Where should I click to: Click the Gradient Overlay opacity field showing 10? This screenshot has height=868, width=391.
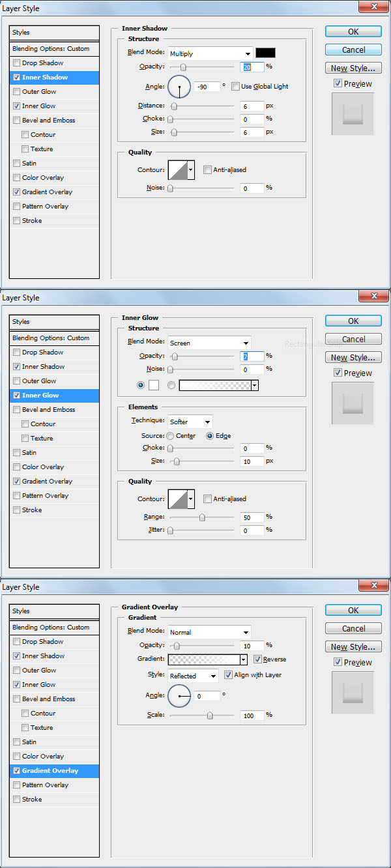[x=251, y=646]
